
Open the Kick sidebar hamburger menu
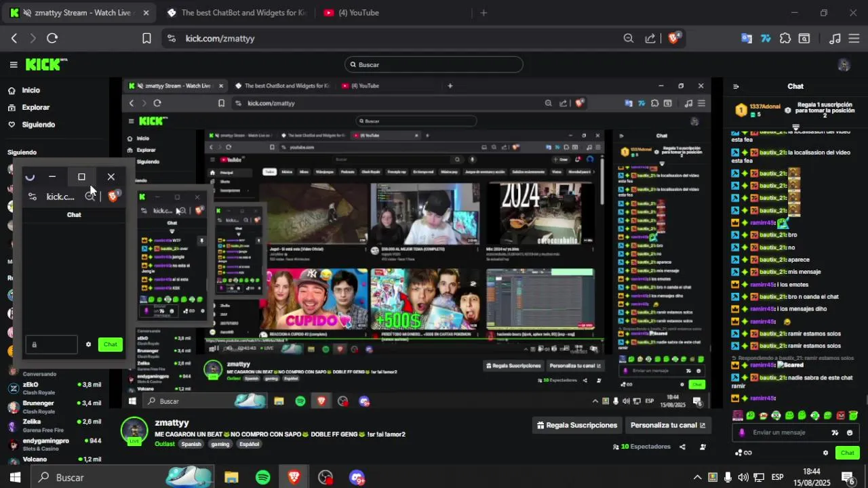click(x=14, y=64)
